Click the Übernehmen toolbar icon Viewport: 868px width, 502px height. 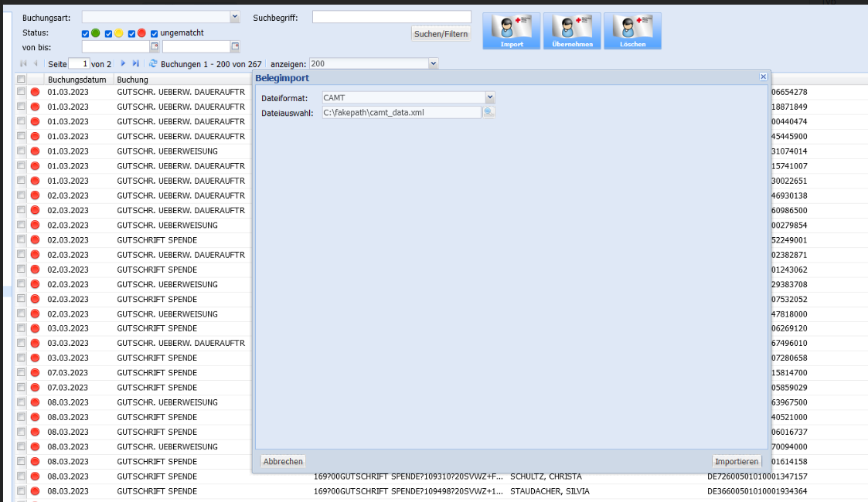coord(571,31)
